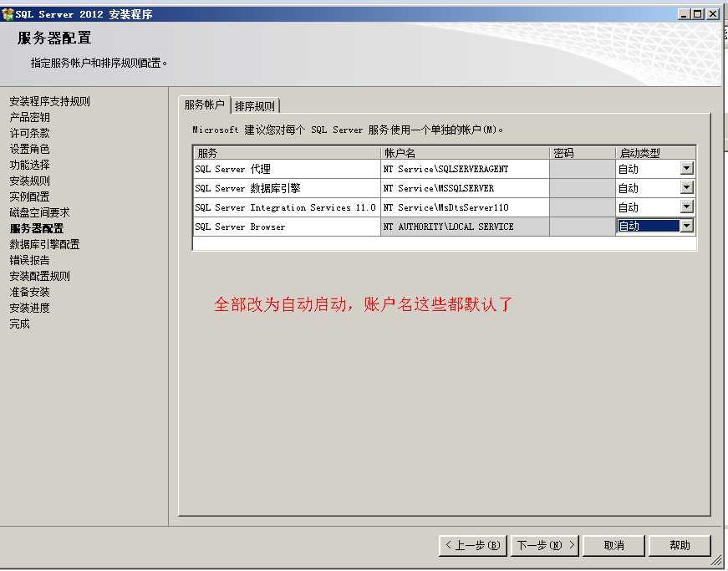Select SQL Server Integration Services 11.0 row
728x571 pixels.
point(287,207)
